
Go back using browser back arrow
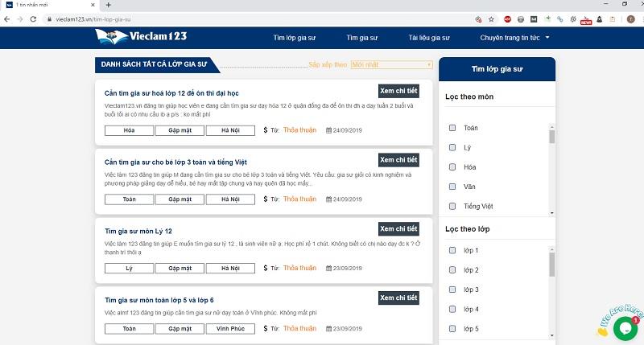(8, 18)
